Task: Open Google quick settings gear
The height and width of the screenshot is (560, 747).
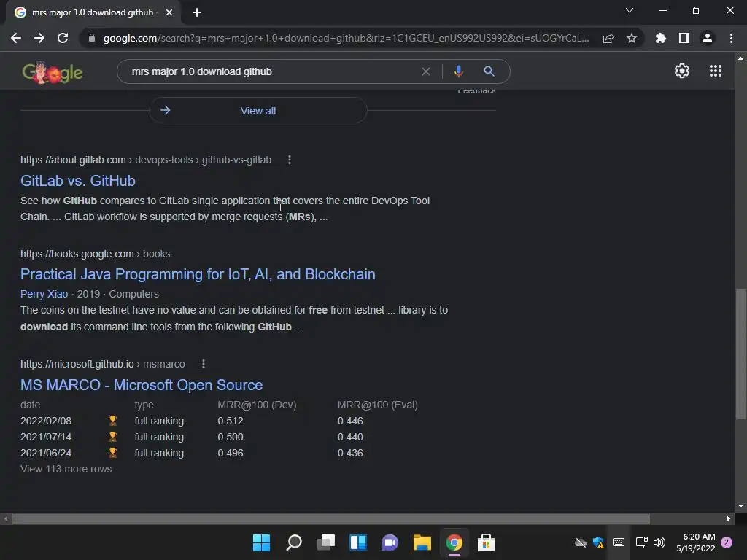Action: point(682,71)
